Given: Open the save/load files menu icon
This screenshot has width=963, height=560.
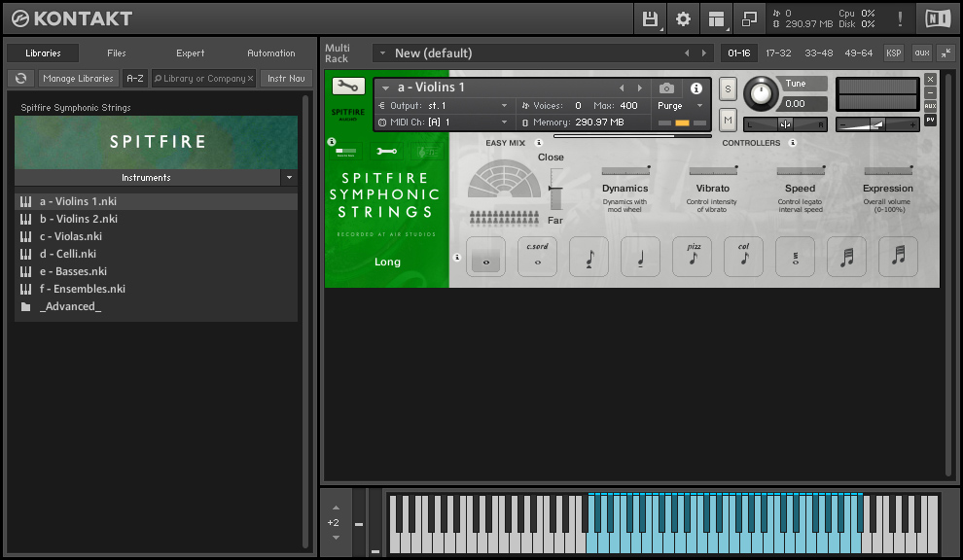Looking at the screenshot, I should (650, 18).
